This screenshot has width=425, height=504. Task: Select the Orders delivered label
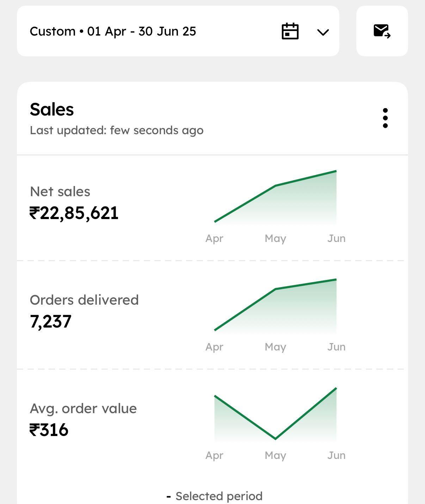pyautogui.click(x=84, y=300)
